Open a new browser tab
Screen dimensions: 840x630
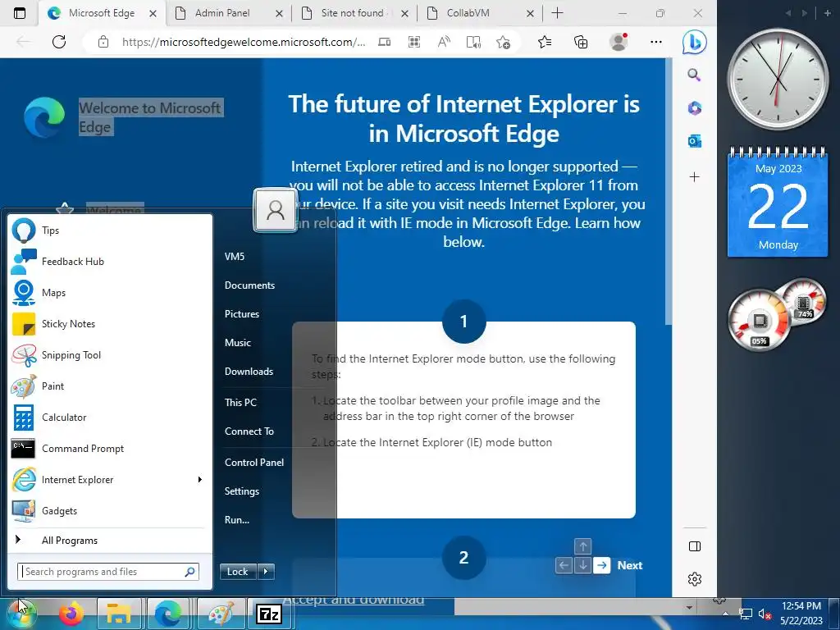557,13
